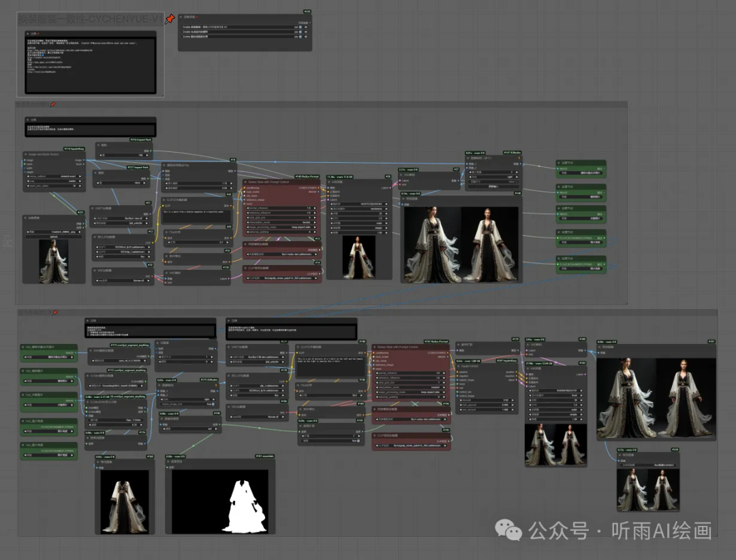Image resolution: width=736 pixels, height=560 pixels.
Task: Collapse preview node #148 via its title dot
Action: tap(403, 198)
